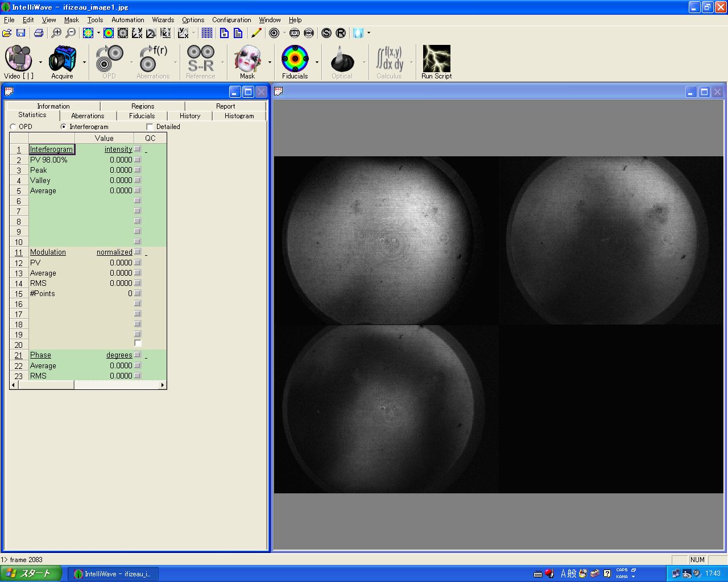Click the blue water drop icon
The height and width of the screenshot is (582, 728).
pos(358,33)
